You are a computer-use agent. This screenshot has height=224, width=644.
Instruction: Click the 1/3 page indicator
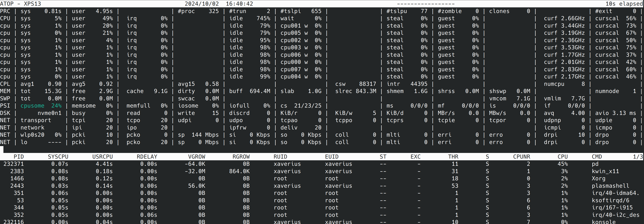pyautogui.click(x=638, y=157)
